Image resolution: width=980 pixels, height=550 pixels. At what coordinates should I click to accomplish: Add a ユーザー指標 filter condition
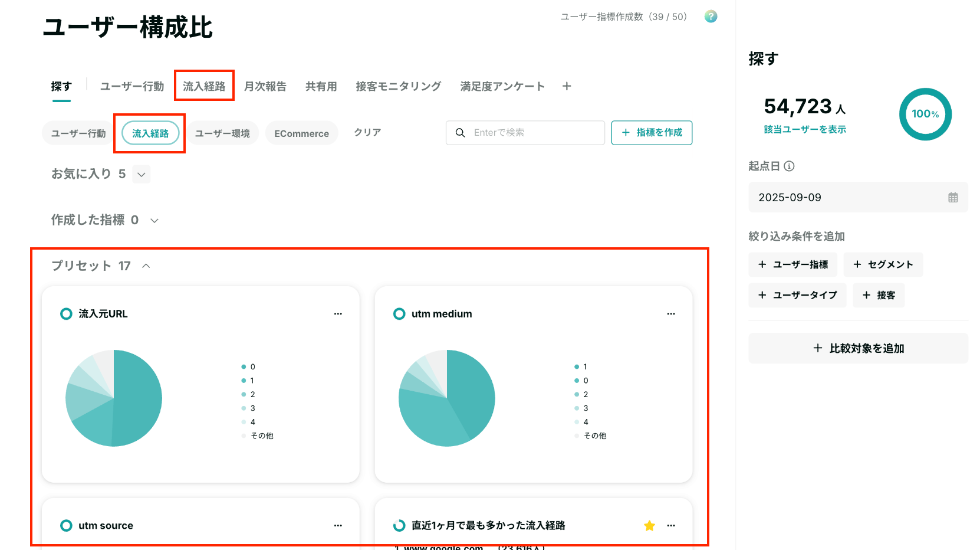pyautogui.click(x=793, y=264)
